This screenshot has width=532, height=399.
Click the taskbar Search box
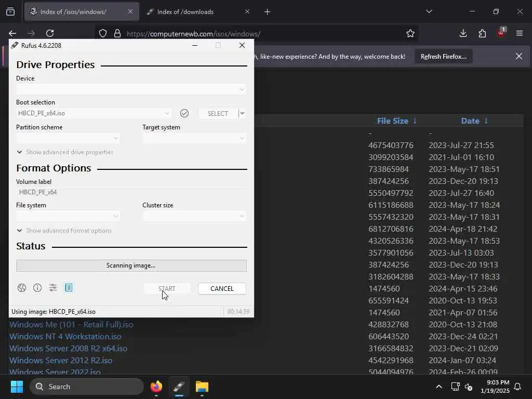coord(87,387)
